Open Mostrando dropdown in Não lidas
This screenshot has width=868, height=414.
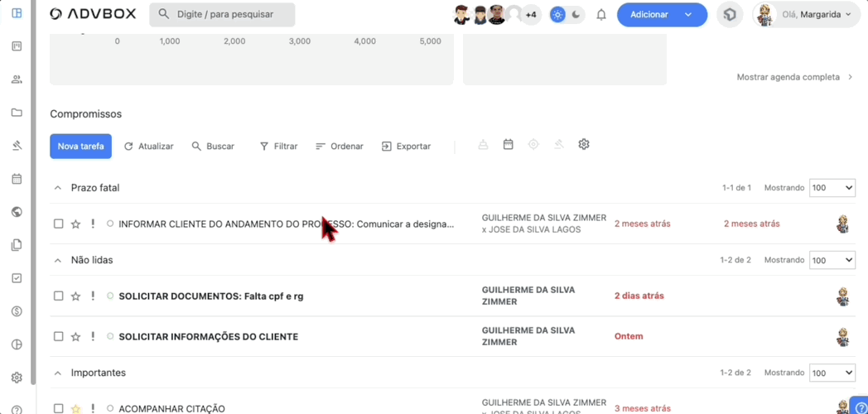832,260
